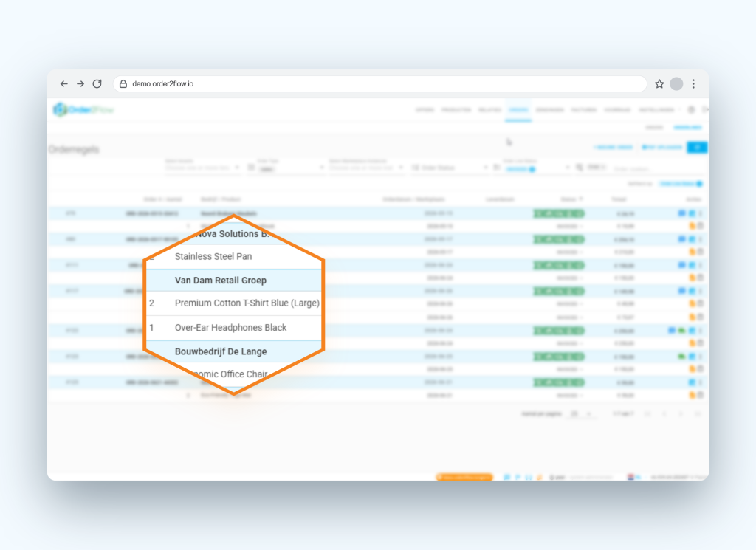The width and height of the screenshot is (756, 550).
Task: Click Premium Cotton T-Shirt Blue (Large)
Action: click(x=247, y=303)
